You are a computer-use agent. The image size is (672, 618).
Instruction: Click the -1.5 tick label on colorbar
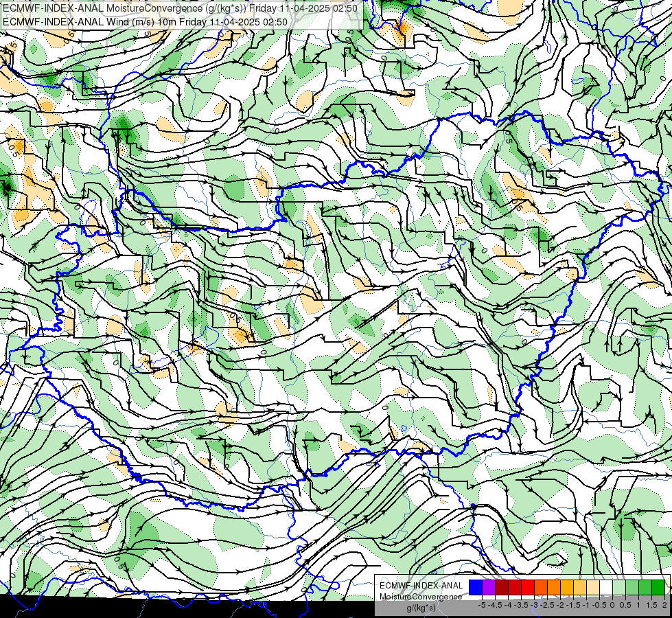click(x=573, y=605)
